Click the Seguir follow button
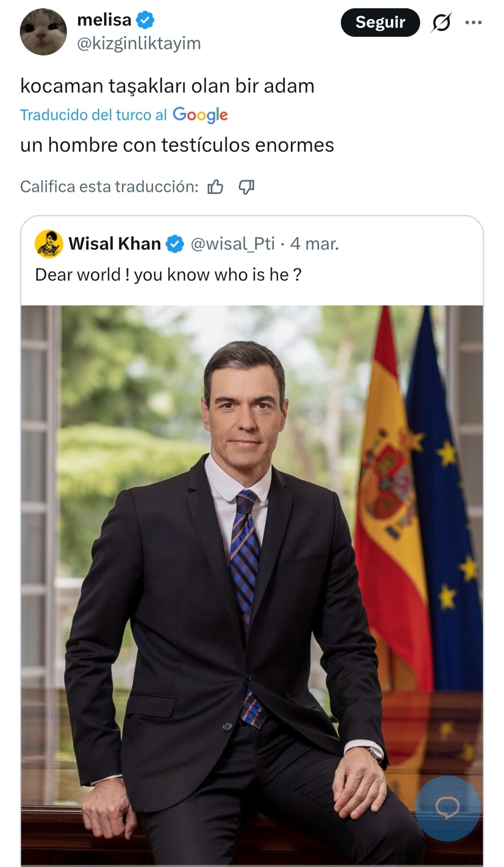This screenshot has width=504, height=867. 380,22
